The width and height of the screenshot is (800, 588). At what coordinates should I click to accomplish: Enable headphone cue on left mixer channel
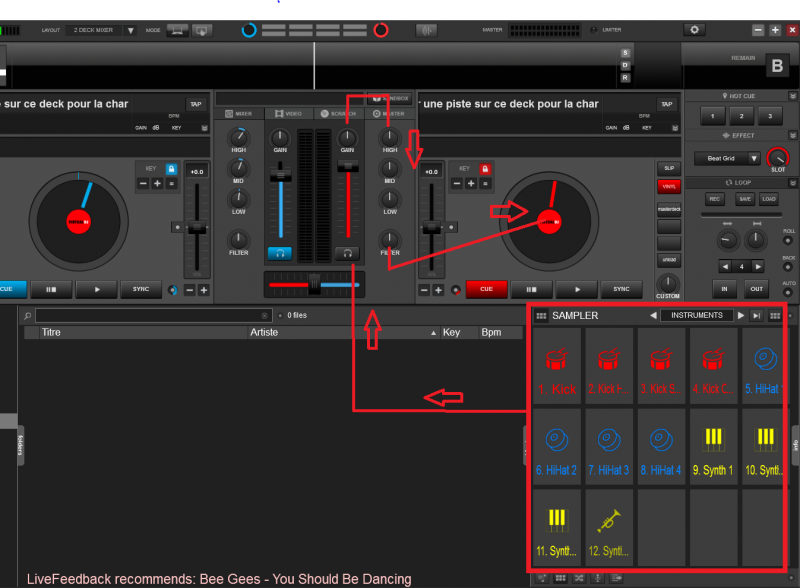[x=280, y=254]
